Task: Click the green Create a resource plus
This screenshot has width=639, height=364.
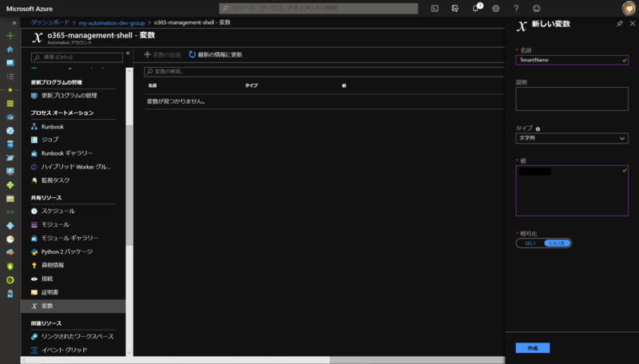Action: point(10,36)
